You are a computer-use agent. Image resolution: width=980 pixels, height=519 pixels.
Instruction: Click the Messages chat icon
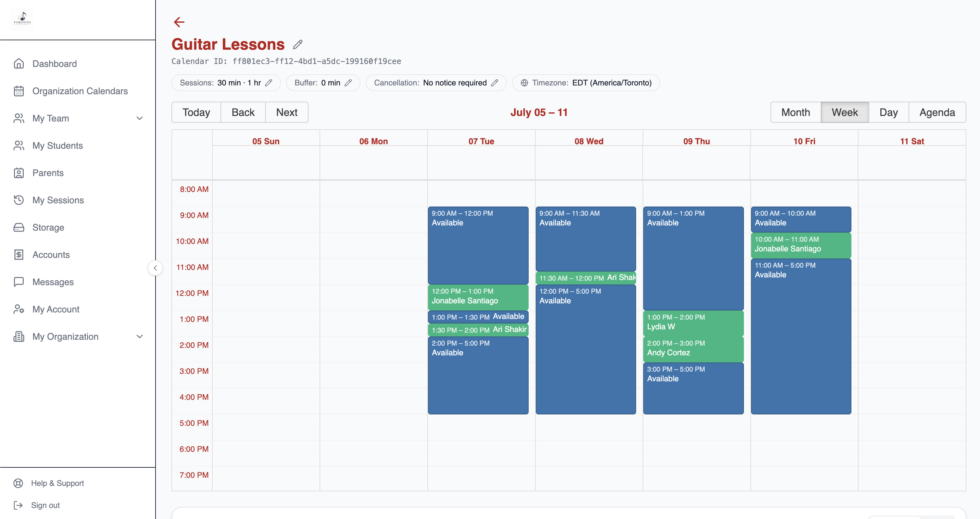point(19,282)
